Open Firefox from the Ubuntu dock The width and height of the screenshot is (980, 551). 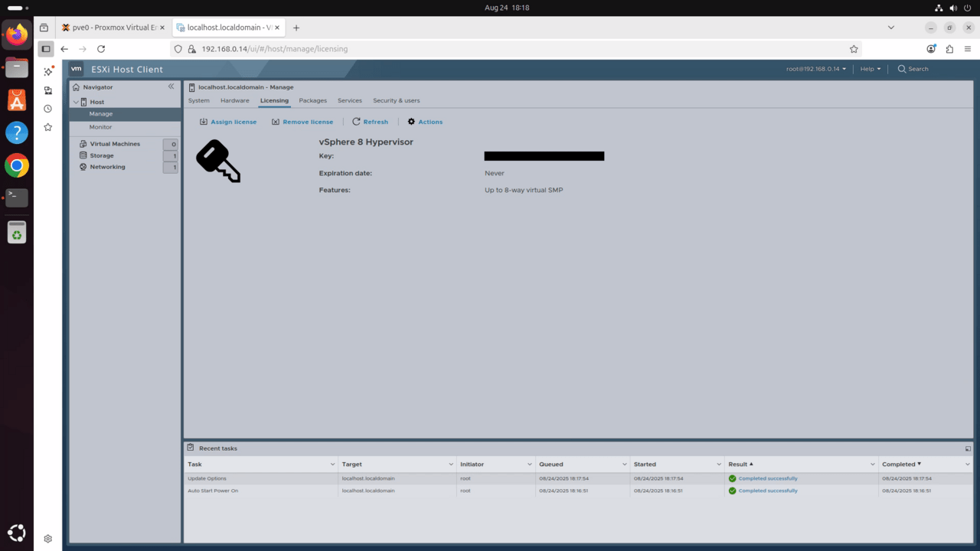pyautogui.click(x=17, y=34)
